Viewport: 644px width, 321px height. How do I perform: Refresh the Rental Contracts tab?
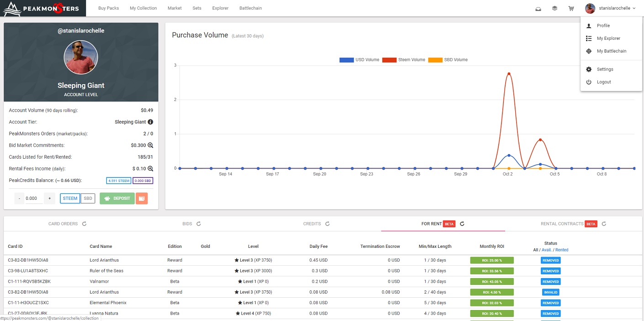604,224
